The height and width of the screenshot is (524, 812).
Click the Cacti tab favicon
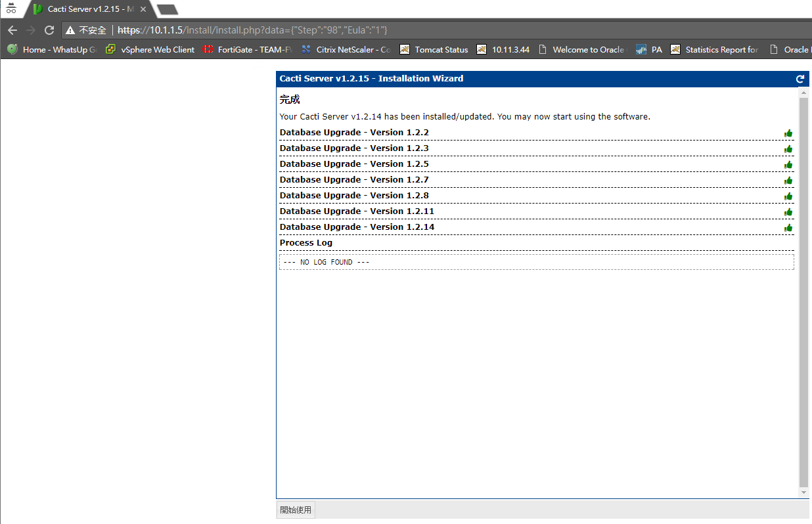pos(38,9)
